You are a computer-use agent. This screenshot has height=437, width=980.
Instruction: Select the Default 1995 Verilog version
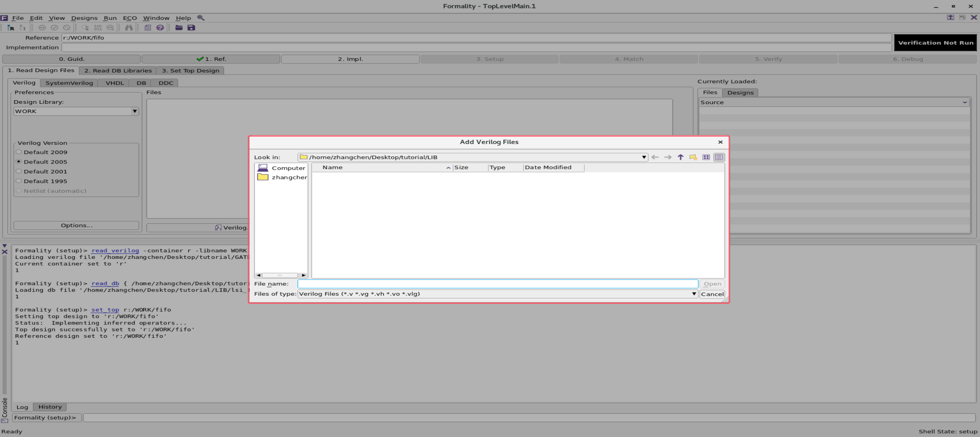19,181
